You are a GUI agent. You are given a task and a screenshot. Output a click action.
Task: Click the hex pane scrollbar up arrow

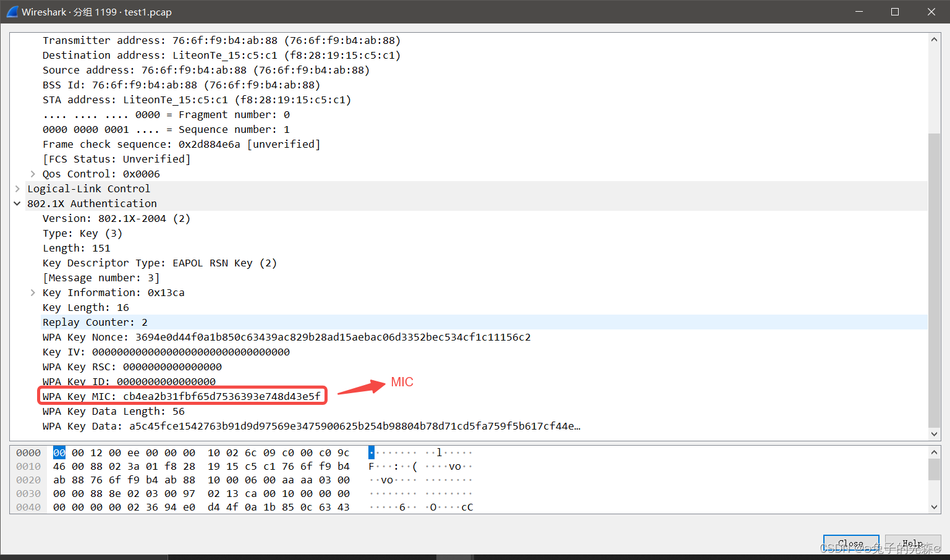(x=934, y=452)
